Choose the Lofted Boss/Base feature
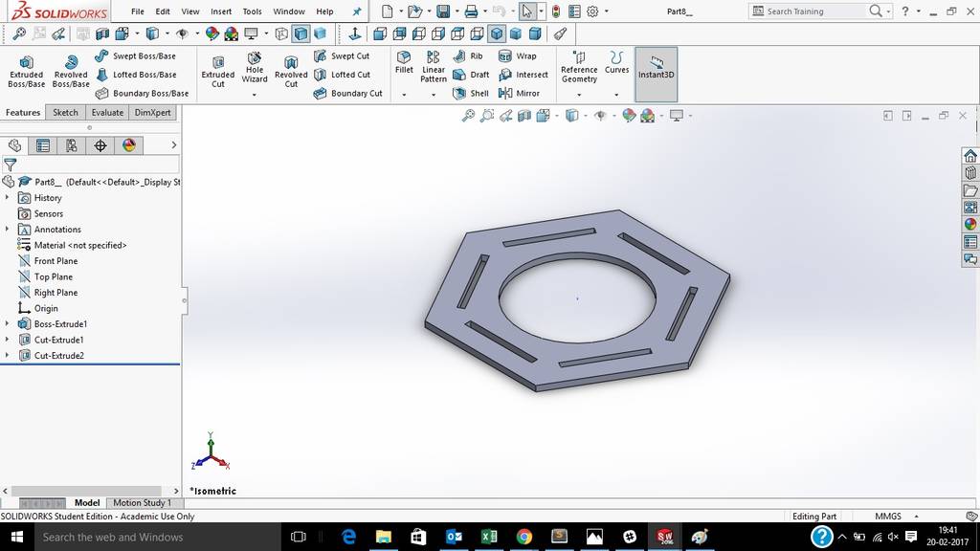Viewport: 980px width, 551px height. pos(136,75)
